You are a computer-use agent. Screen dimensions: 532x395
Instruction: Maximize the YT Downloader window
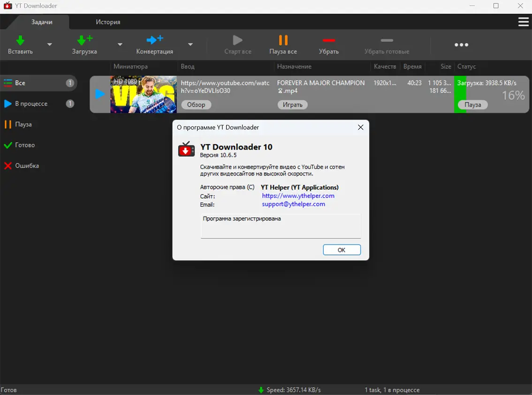pyautogui.click(x=496, y=6)
